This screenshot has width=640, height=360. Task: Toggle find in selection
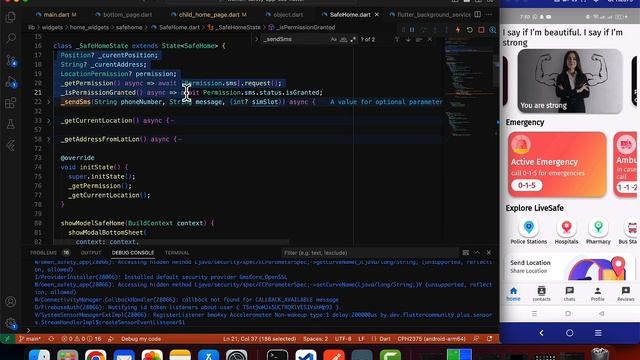tap(419, 40)
